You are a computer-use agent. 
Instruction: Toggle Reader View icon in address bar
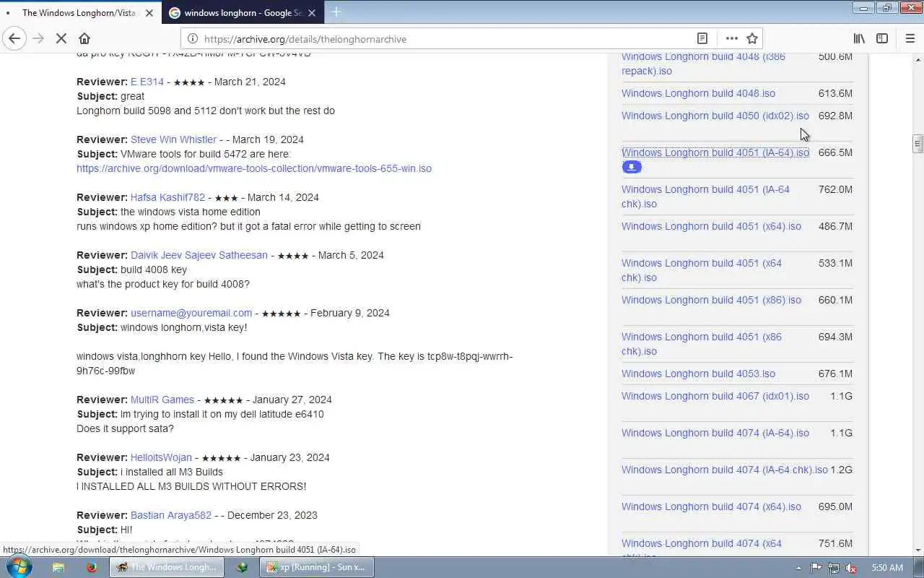[702, 39]
